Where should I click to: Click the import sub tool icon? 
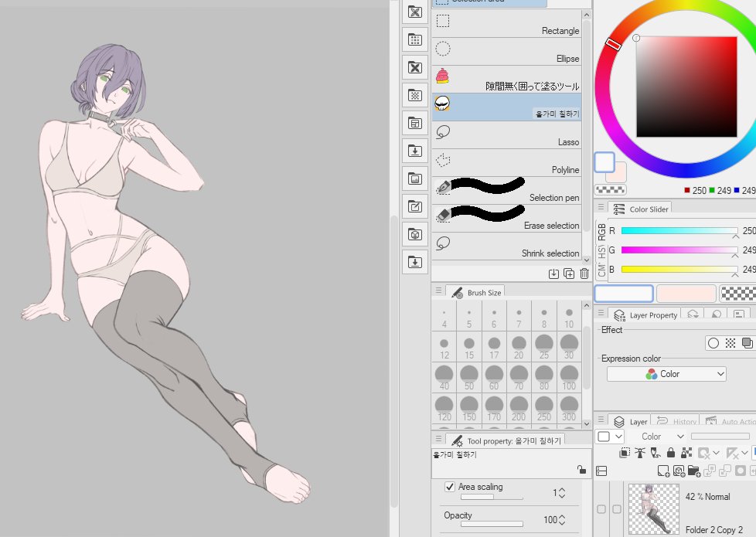click(x=553, y=274)
